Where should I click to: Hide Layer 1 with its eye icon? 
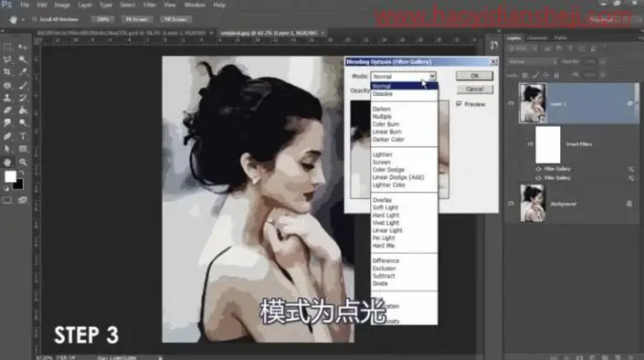point(511,103)
